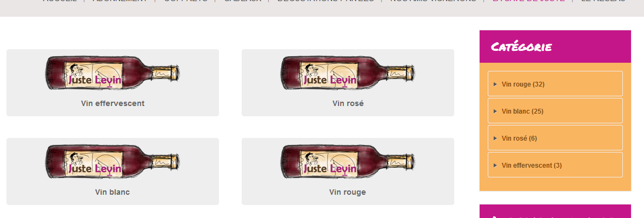Expand the arrow beside Vin effervescent (3)

pyautogui.click(x=495, y=166)
